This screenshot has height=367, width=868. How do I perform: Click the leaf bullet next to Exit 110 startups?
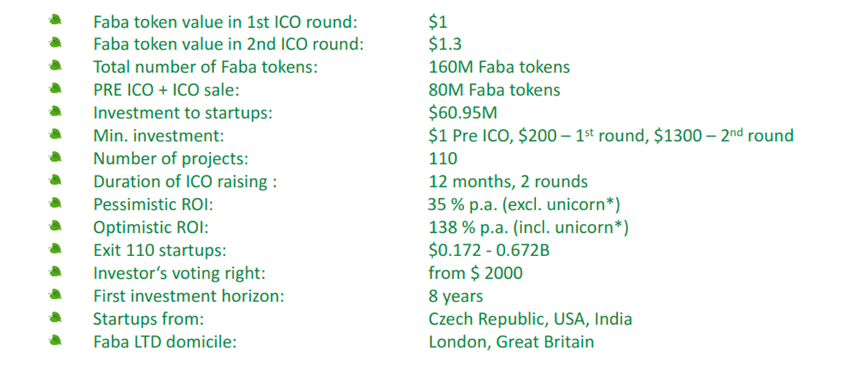click(55, 249)
